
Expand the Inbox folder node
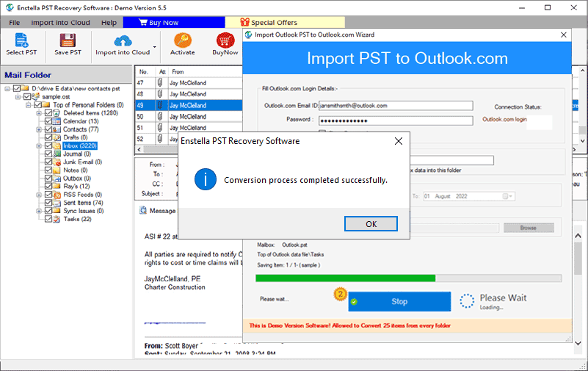tap(39, 145)
